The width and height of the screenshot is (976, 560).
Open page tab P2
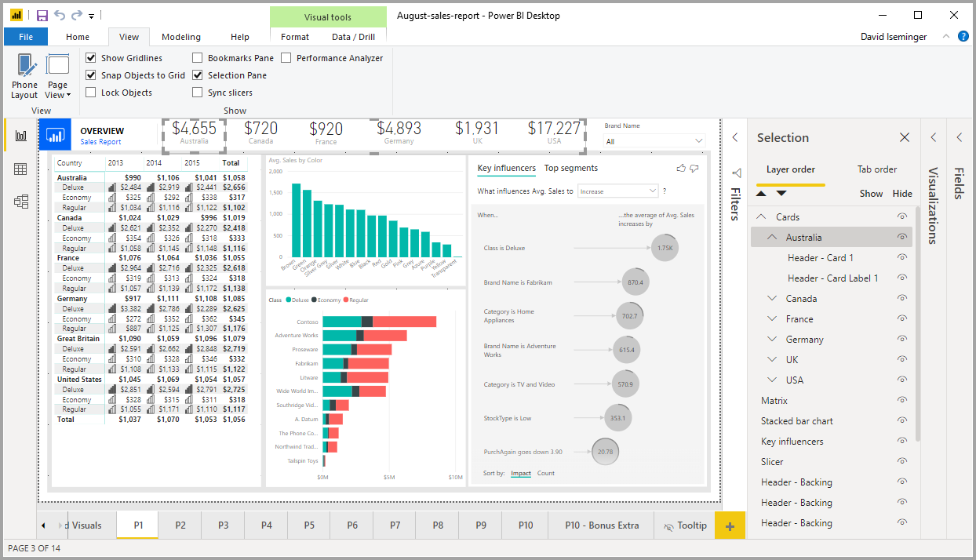click(x=180, y=525)
